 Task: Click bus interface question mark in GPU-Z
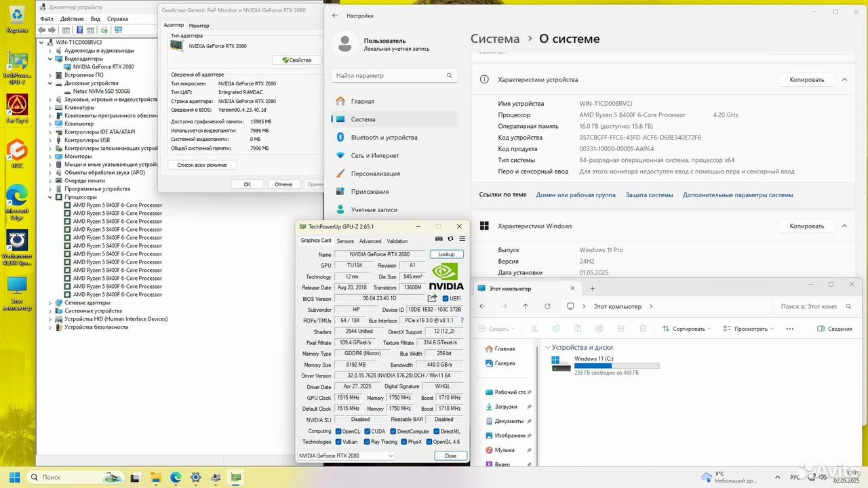[462, 321]
